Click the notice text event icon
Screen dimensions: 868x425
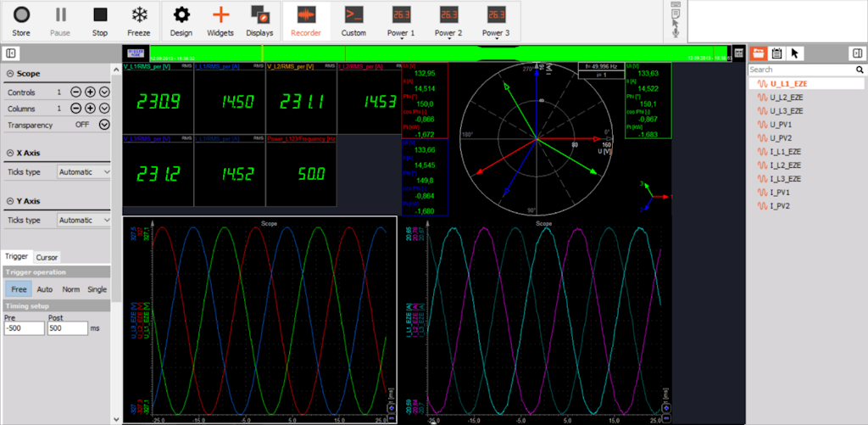click(676, 14)
